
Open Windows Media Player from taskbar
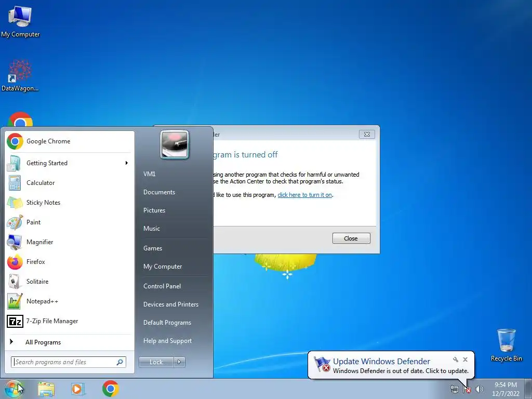(77, 389)
